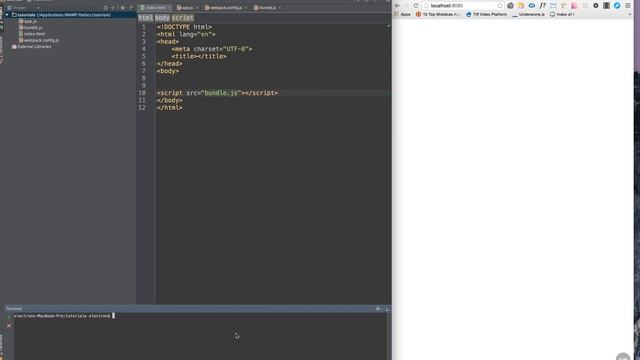The width and height of the screenshot is (640, 360).
Task: Click the blue eye extension icon
Action: tap(531, 6)
